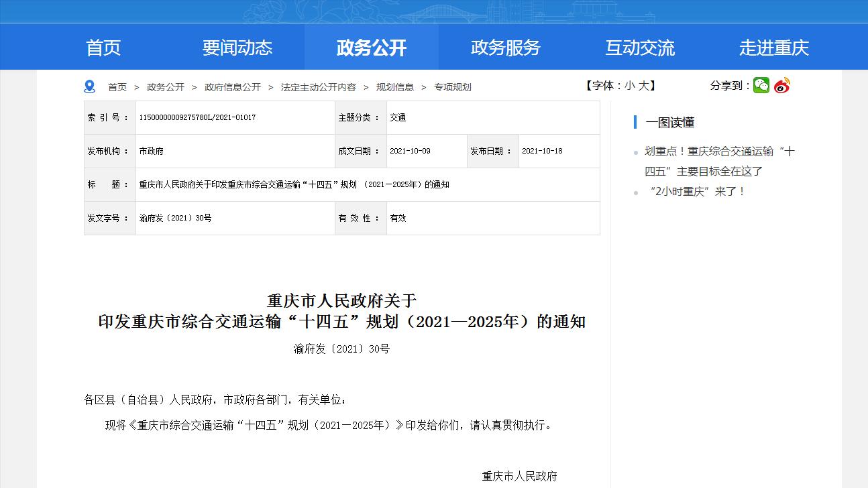Switch to the 要闻动态 navigation tab
Screen dimensions: 868x488
(x=237, y=47)
